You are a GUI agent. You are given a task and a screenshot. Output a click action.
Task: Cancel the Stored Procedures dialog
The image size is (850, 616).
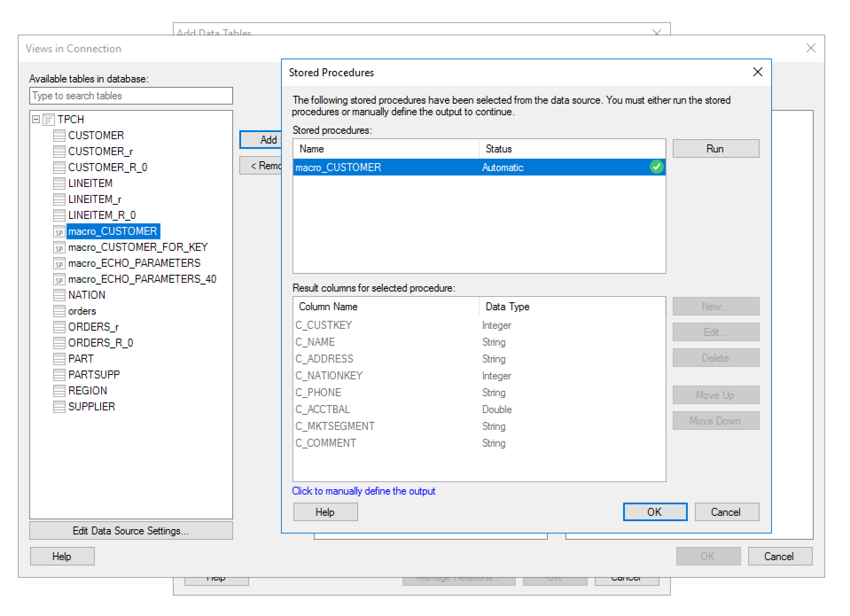(x=726, y=512)
